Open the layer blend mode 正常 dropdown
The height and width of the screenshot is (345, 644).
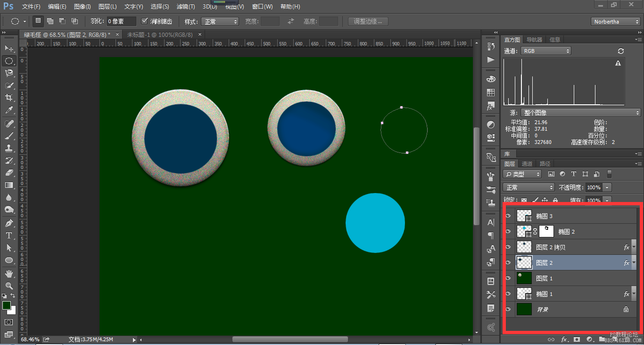(x=528, y=187)
